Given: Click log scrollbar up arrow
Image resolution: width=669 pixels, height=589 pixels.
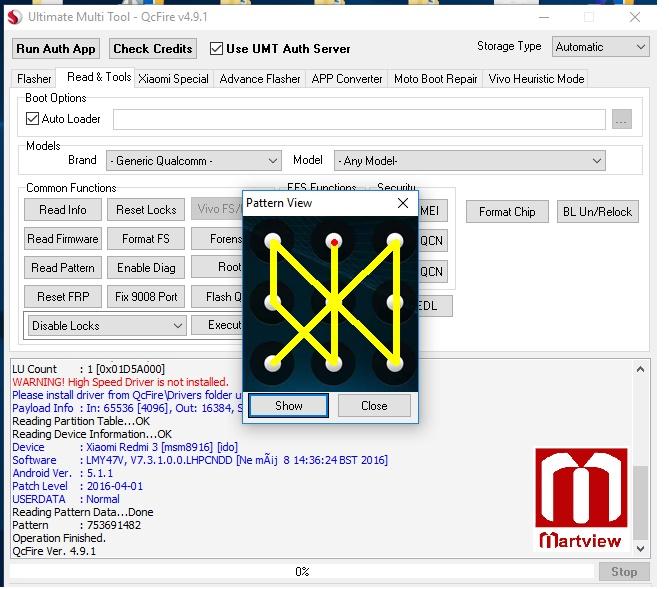Looking at the screenshot, I should (640, 369).
